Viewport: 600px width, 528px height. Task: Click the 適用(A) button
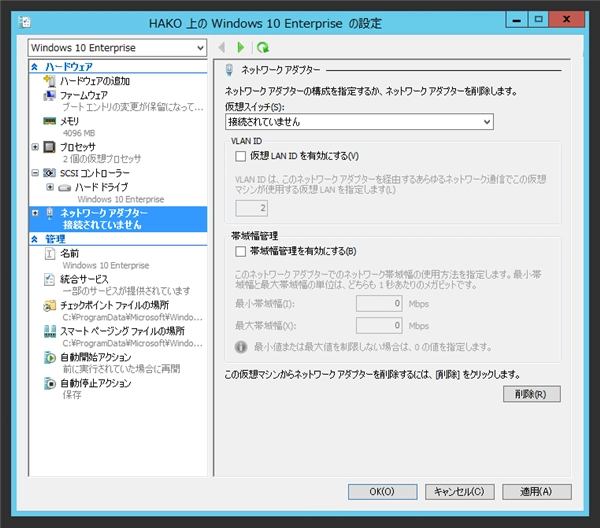coord(536,492)
